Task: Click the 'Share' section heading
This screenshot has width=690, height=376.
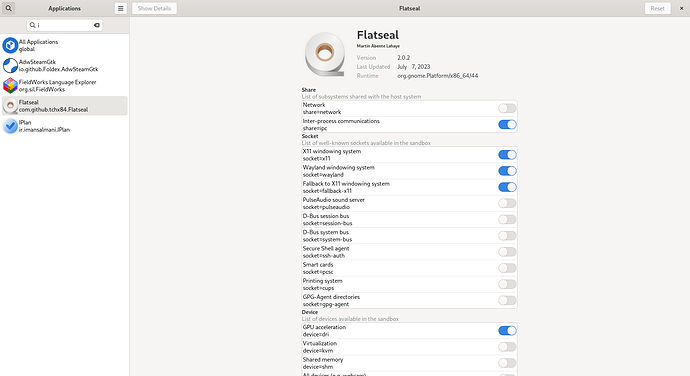Action: pyautogui.click(x=308, y=90)
